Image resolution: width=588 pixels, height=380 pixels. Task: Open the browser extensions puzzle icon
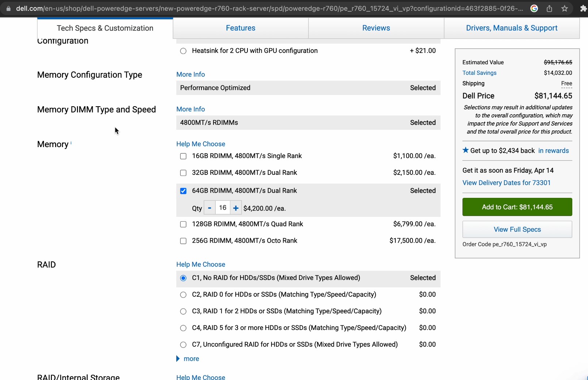[x=583, y=8]
